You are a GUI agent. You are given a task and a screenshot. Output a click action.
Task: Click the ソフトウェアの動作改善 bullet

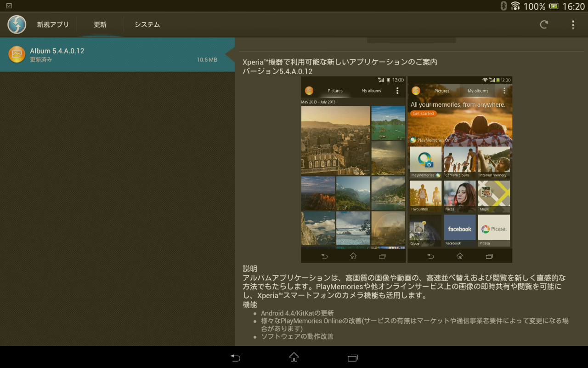coord(297,336)
